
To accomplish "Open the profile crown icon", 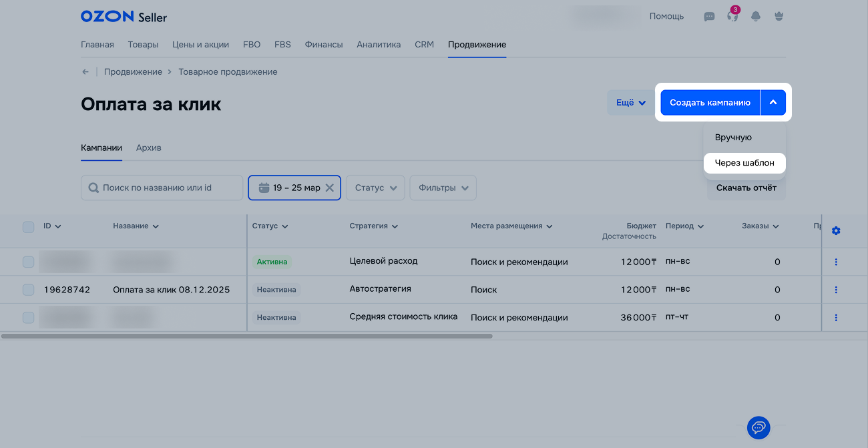I will 778,17.
